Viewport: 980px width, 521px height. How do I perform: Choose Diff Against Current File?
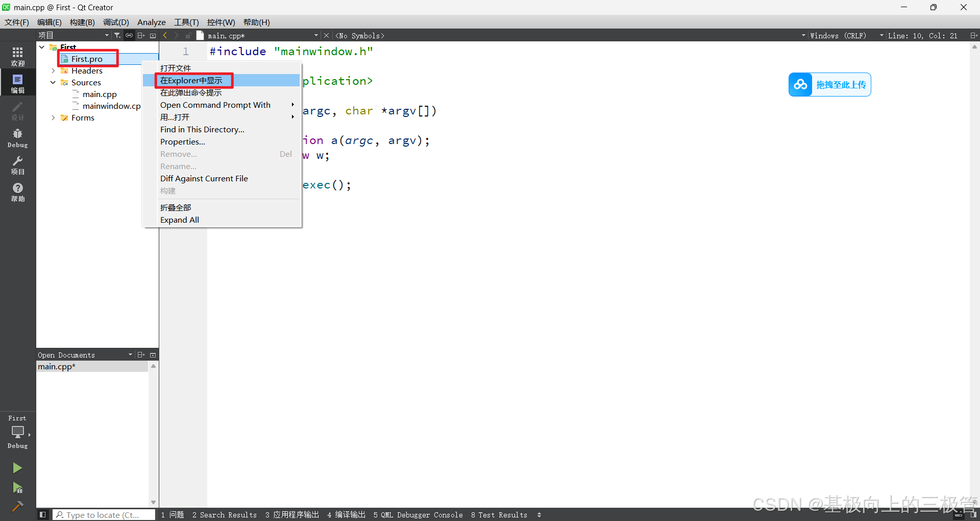click(222, 178)
